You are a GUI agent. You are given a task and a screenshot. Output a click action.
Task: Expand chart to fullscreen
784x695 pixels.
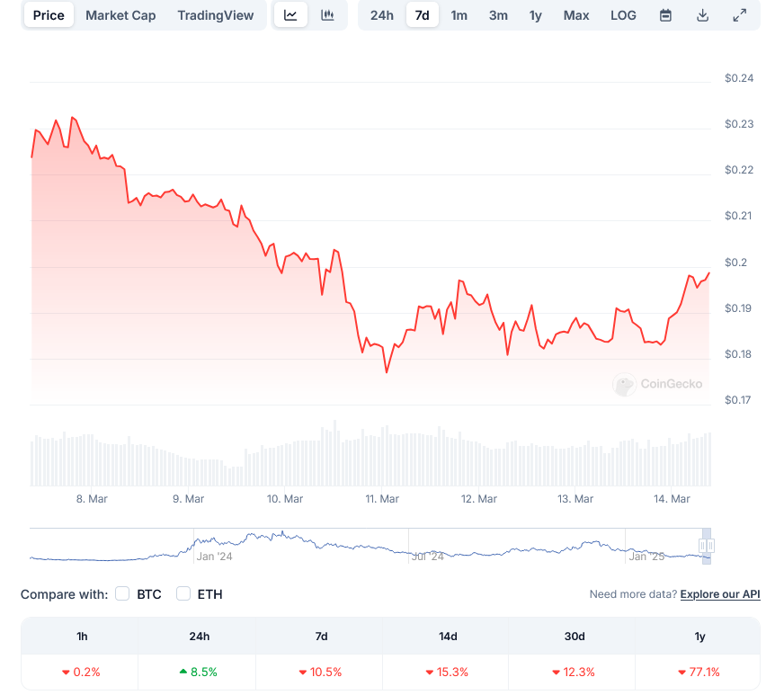click(x=739, y=15)
